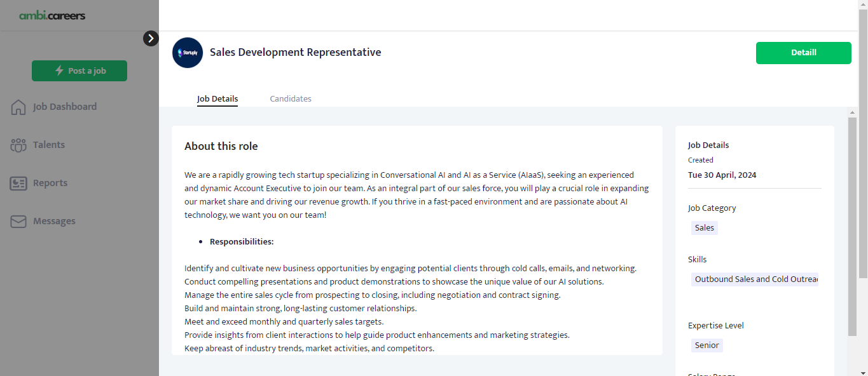Click the Job Dashboard home icon
This screenshot has width=868, height=376.
pos(18,107)
